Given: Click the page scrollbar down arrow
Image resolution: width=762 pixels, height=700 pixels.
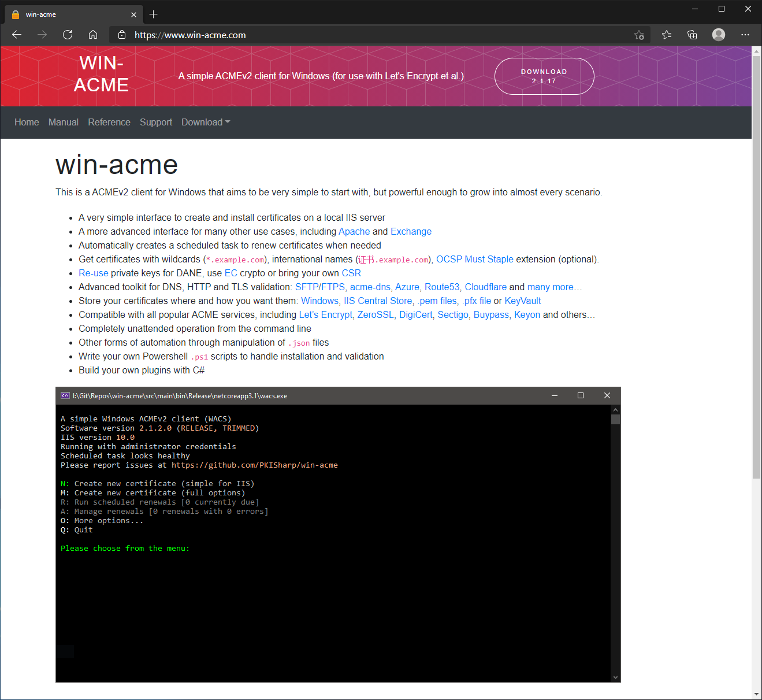Looking at the screenshot, I should point(757,694).
